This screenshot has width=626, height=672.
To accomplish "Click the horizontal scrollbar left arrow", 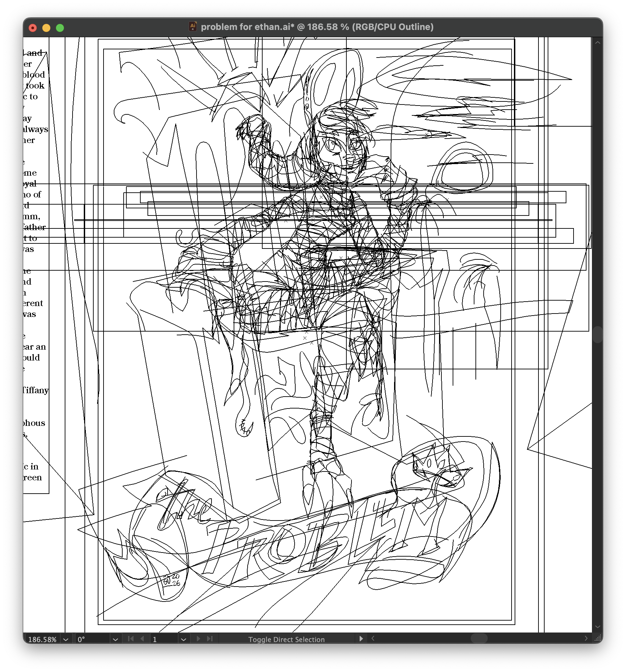I will tap(373, 638).
